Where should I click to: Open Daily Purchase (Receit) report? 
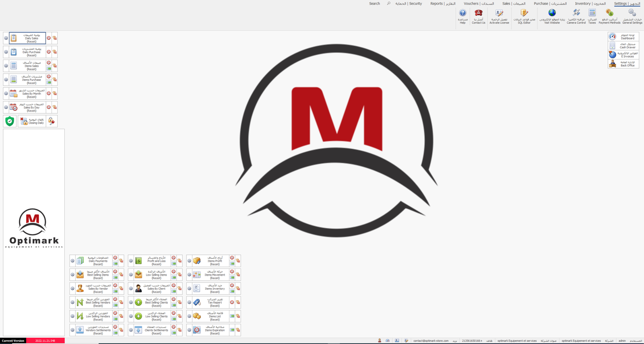[27, 52]
